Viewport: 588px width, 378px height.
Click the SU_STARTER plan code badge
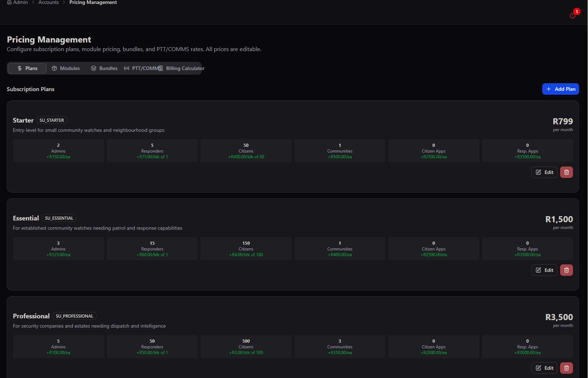[52, 120]
